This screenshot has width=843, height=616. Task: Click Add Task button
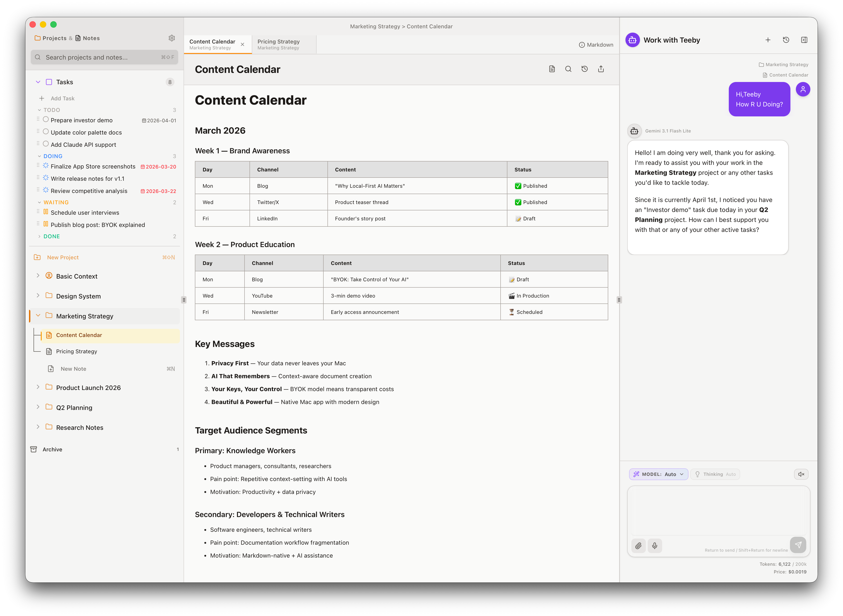tap(57, 99)
